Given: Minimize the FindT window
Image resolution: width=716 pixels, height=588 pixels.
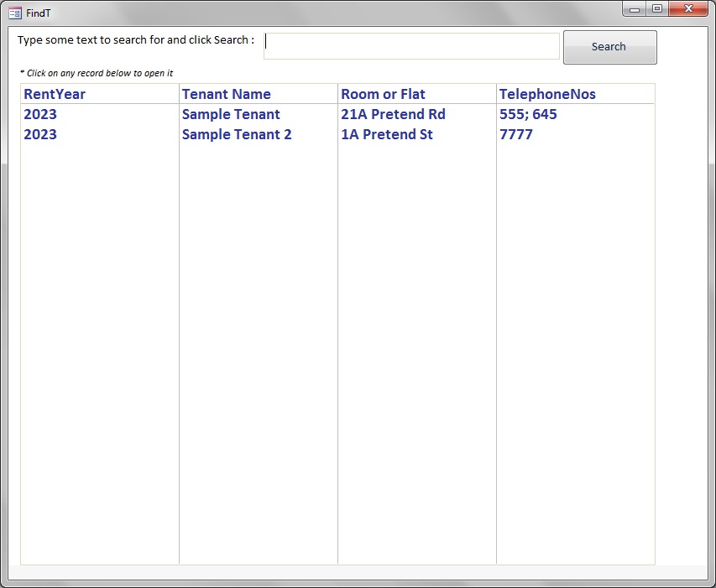Looking at the screenshot, I should [635, 9].
